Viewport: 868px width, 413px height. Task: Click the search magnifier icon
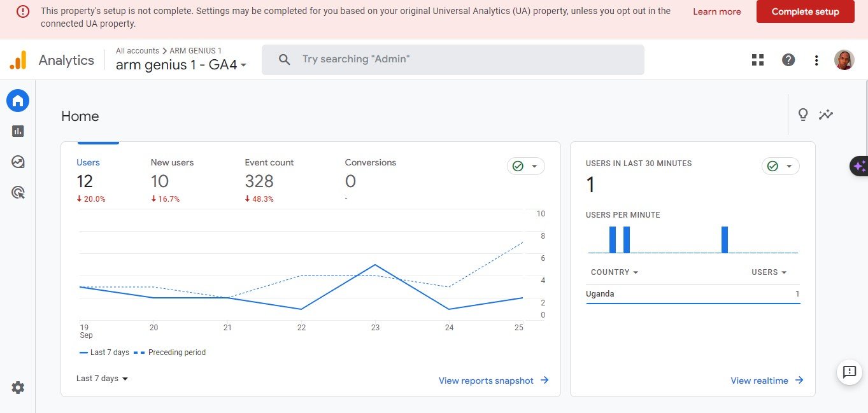tap(285, 59)
